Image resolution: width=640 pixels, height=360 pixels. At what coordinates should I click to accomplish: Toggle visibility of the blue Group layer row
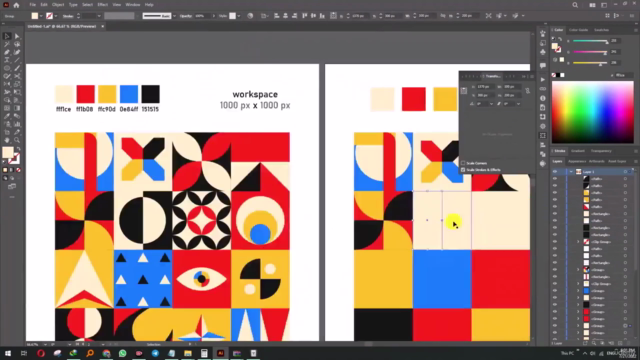[x=555, y=291]
